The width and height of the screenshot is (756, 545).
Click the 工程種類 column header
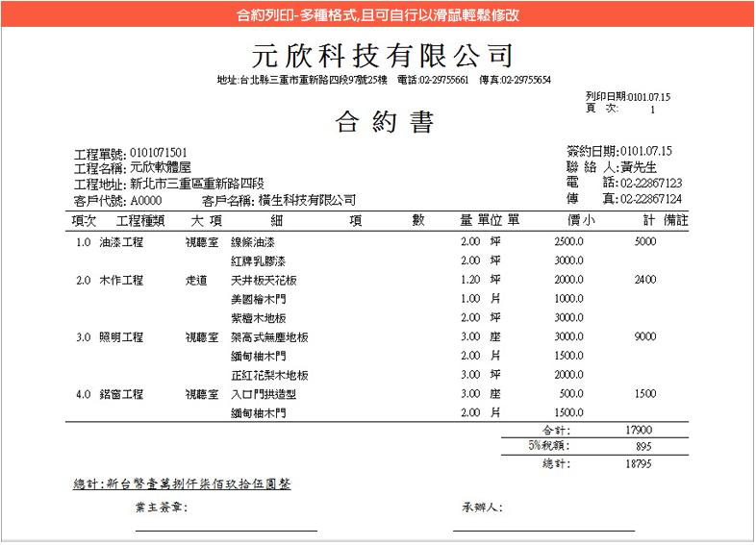click(141, 221)
